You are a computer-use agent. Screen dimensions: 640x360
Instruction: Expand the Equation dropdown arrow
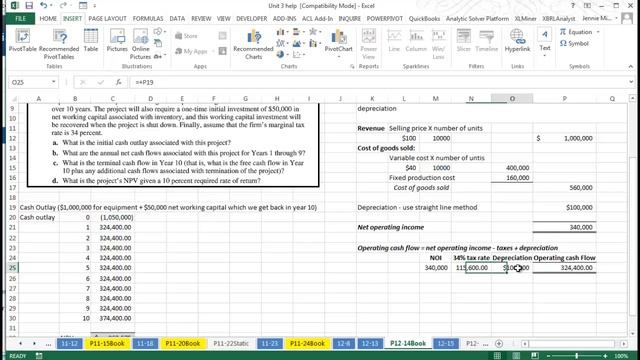click(x=598, y=32)
